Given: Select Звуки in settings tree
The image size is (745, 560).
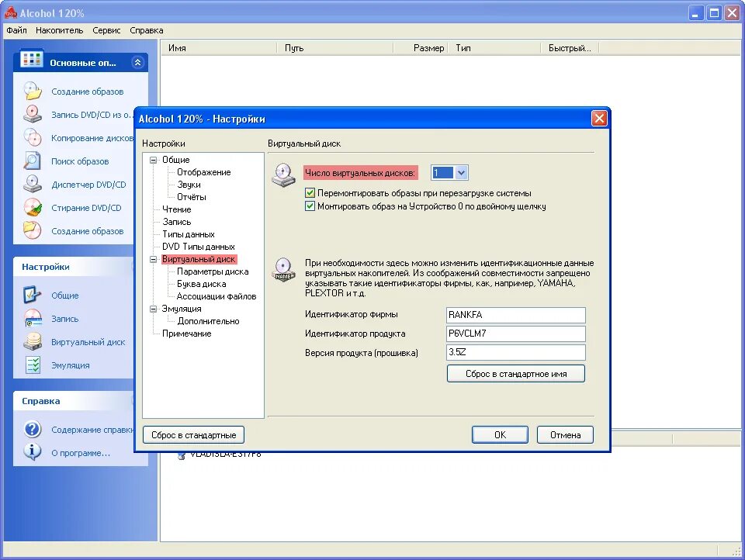Looking at the screenshot, I should click(x=189, y=185).
